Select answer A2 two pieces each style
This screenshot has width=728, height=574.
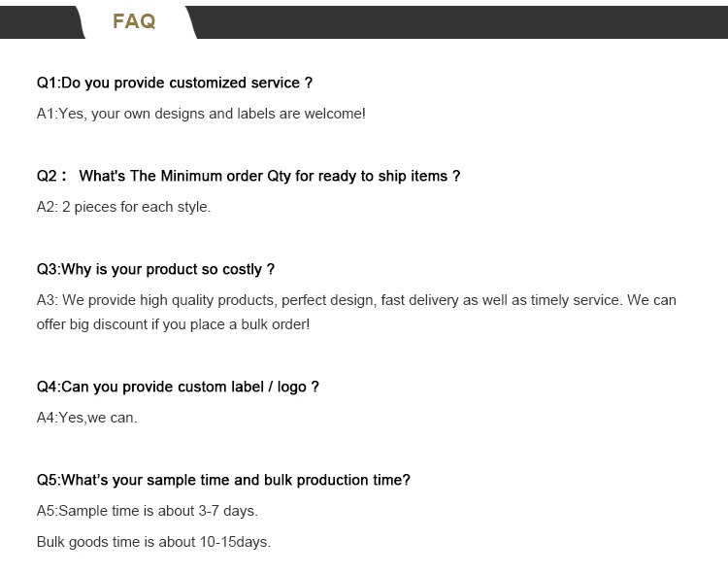click(x=123, y=207)
